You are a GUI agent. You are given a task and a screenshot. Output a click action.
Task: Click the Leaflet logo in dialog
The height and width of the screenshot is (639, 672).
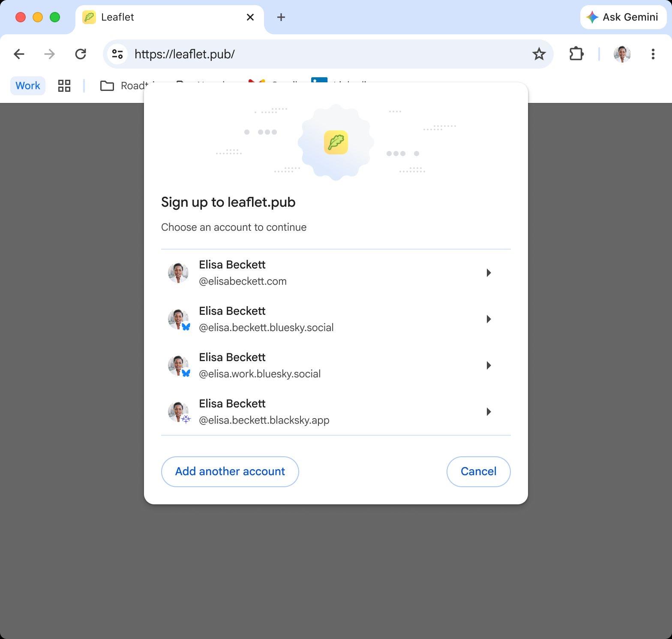[336, 142]
